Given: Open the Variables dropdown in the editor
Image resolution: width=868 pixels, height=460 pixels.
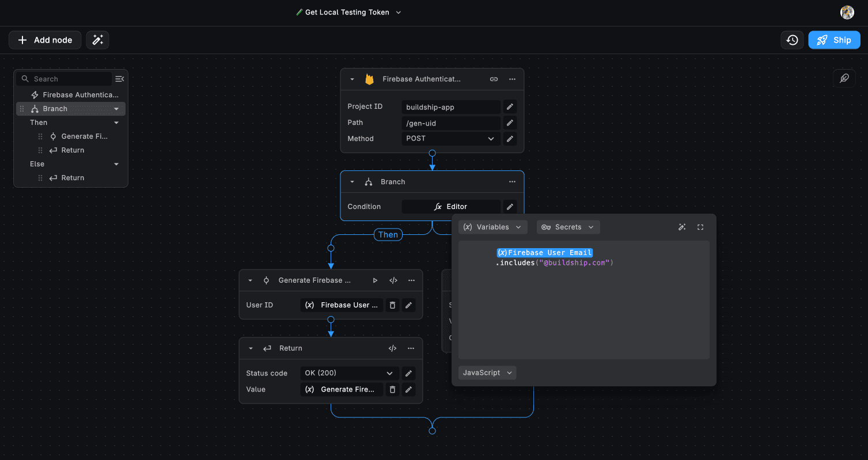Looking at the screenshot, I should (492, 227).
